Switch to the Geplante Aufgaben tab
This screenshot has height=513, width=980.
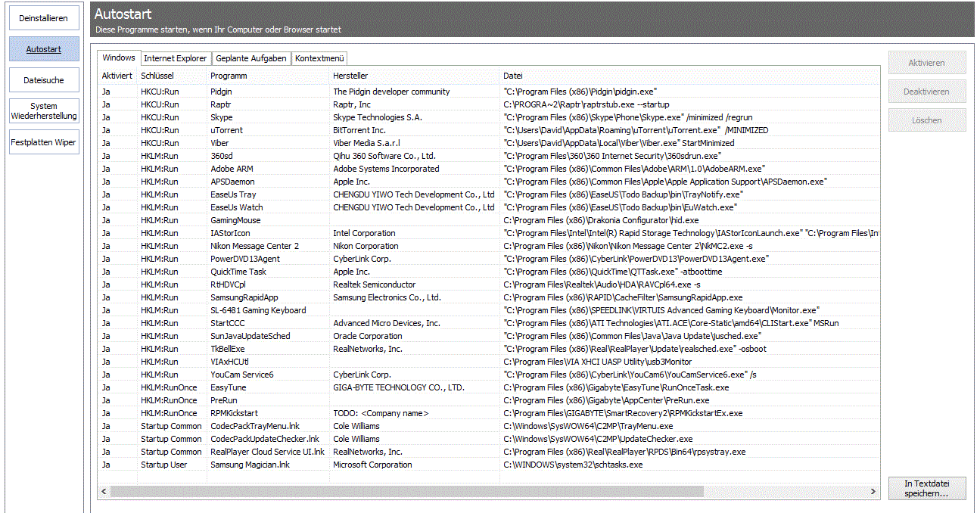[251, 58]
